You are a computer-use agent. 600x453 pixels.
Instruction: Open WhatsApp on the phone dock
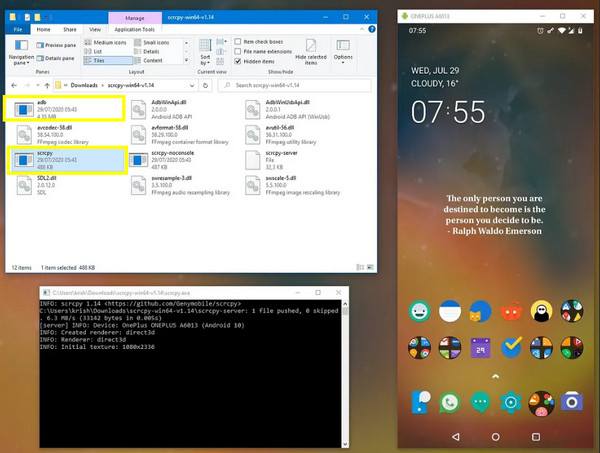(449, 402)
